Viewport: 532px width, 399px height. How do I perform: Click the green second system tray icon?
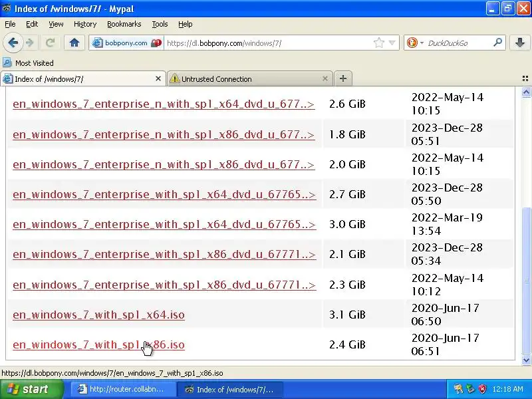tap(471, 389)
